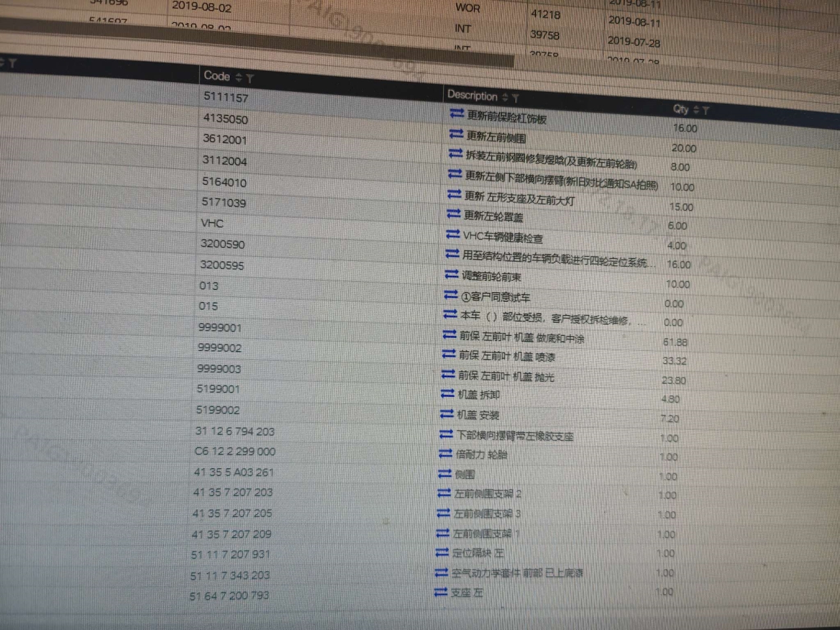
Task: Click description 下部横向摆臂带左橡胶支座
Action: (x=515, y=435)
